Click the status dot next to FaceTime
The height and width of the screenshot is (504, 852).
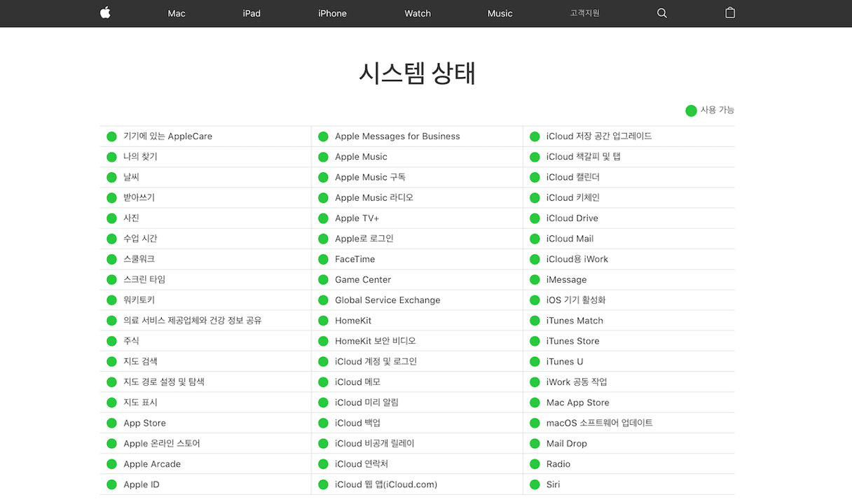(323, 259)
